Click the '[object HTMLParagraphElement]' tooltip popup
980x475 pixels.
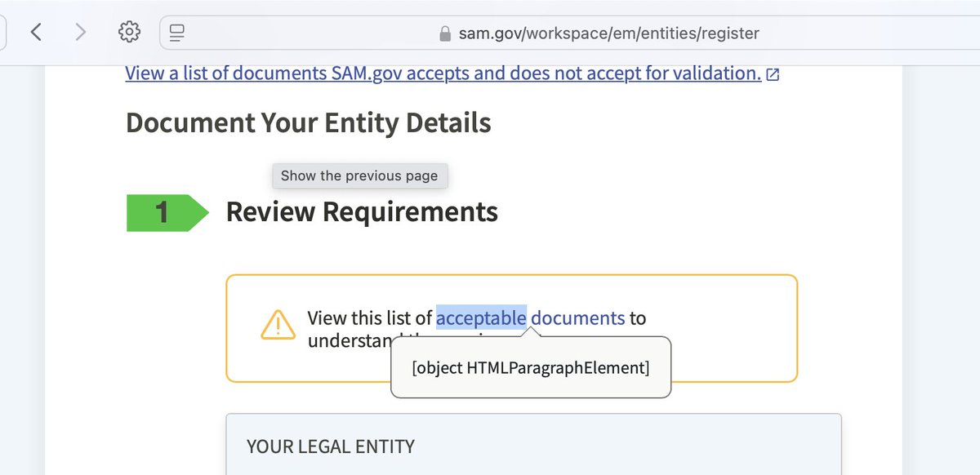531,367
